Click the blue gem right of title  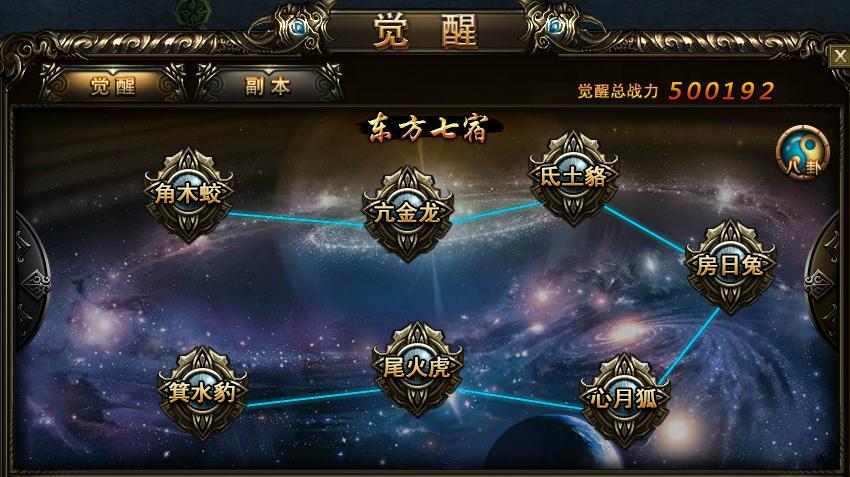point(555,25)
